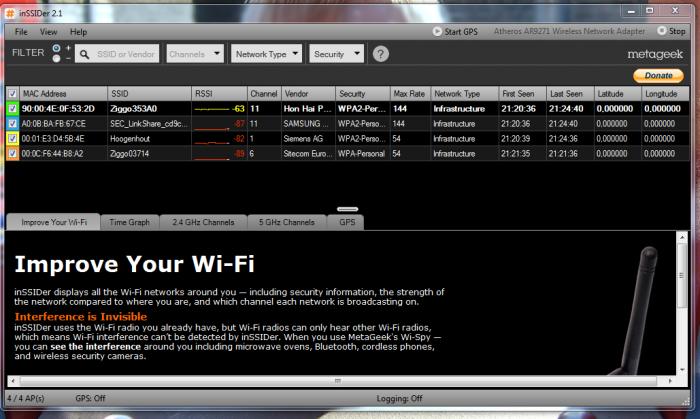Click the search magnifier icon in filter box

[84, 54]
